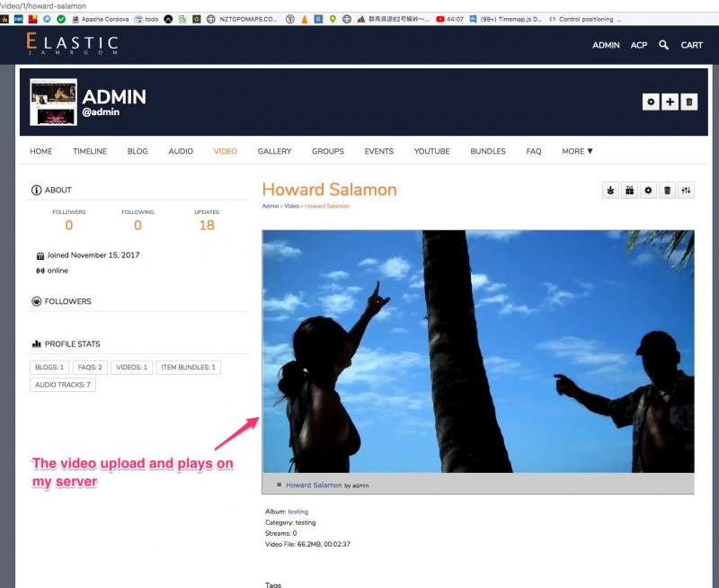Click the admin profile picture thumbnail
The image size is (719, 588).
pos(53,102)
